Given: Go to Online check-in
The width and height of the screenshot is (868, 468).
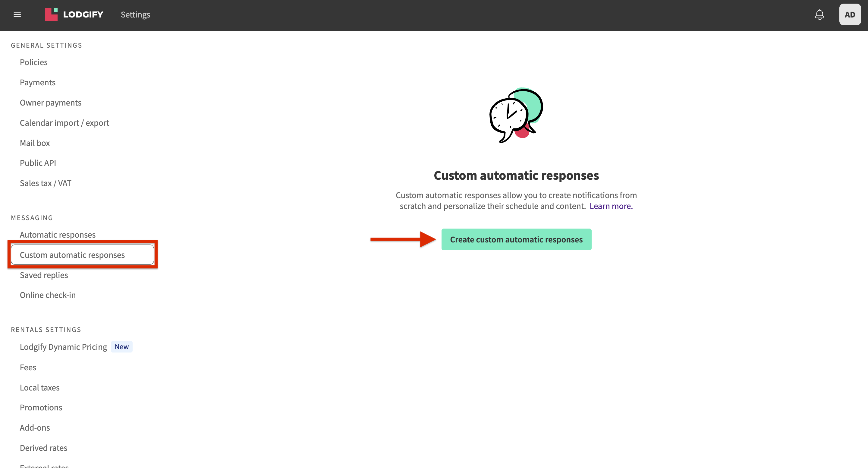Looking at the screenshot, I should [x=48, y=295].
